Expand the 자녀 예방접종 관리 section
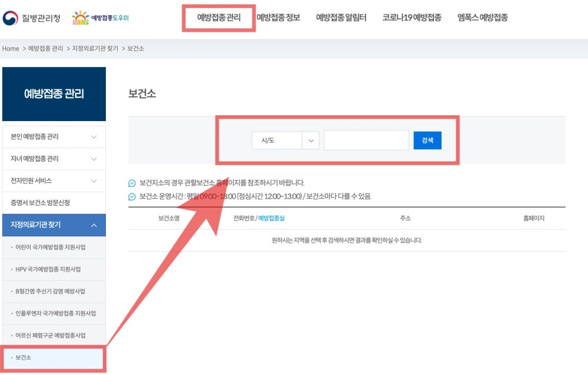The height and width of the screenshot is (375, 588). coord(54,159)
